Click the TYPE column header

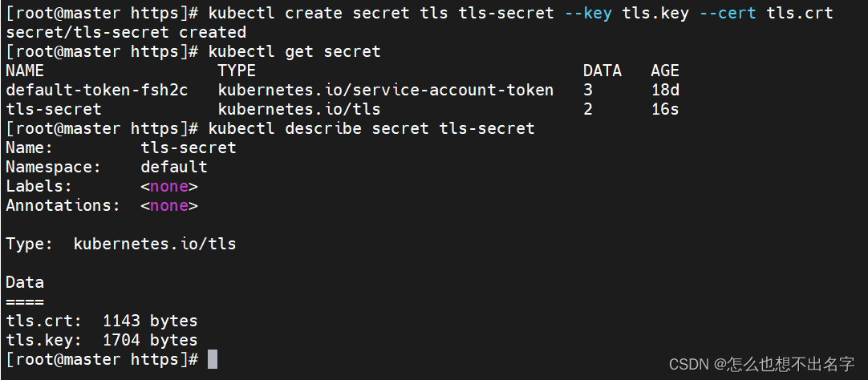tap(237, 71)
